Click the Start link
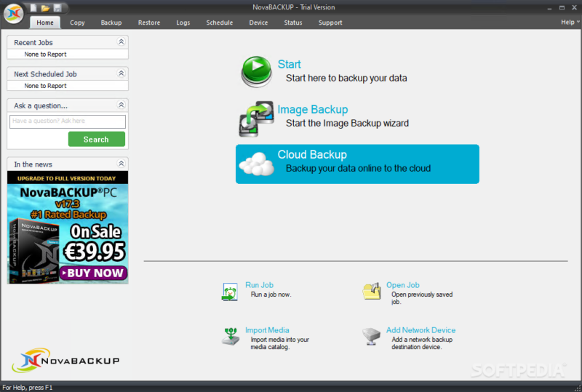Viewport: 582px width, 392px height. point(289,64)
